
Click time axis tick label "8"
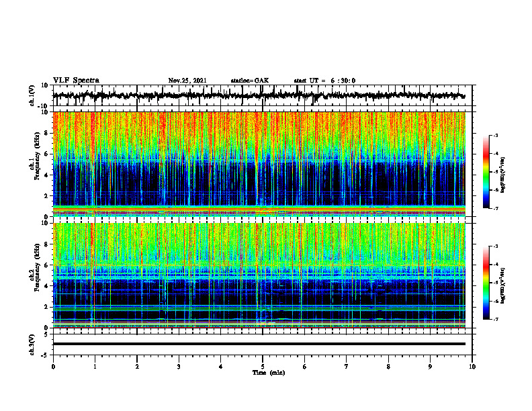point(388,367)
